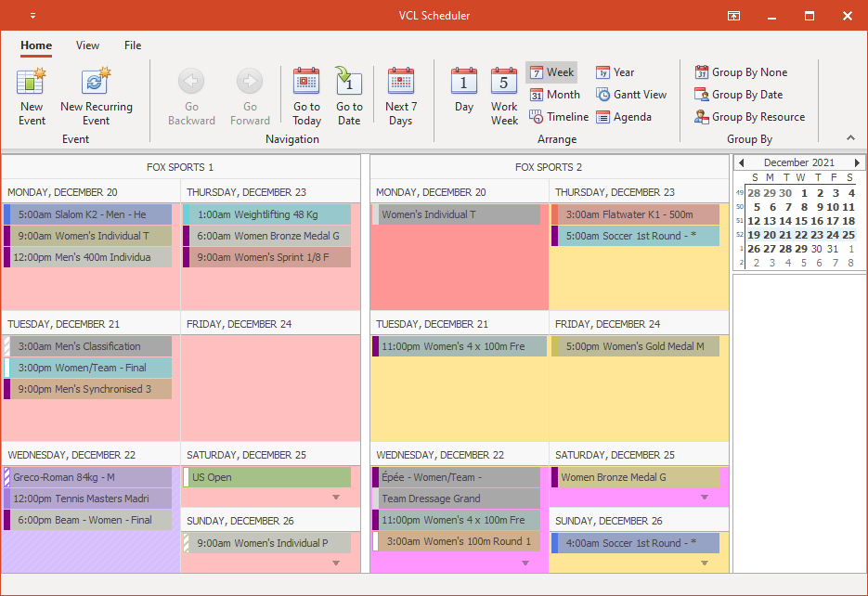
Task: Select Month view
Action: click(554, 94)
